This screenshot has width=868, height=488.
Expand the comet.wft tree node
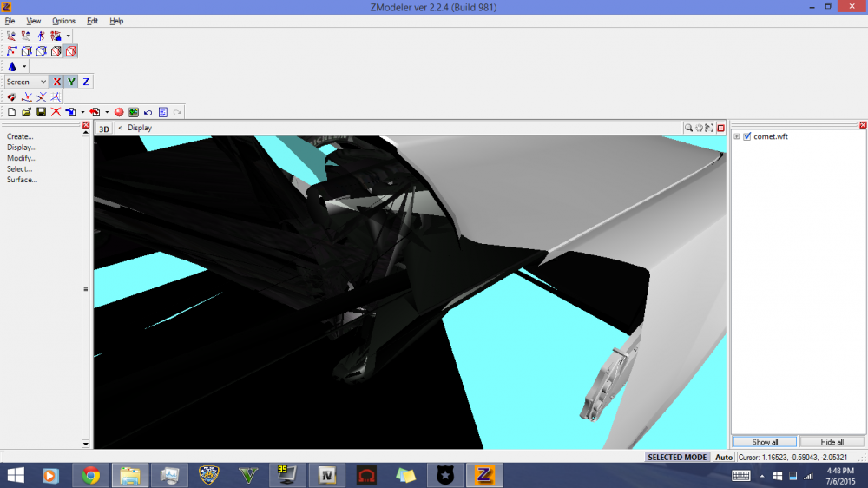pyautogui.click(x=737, y=136)
